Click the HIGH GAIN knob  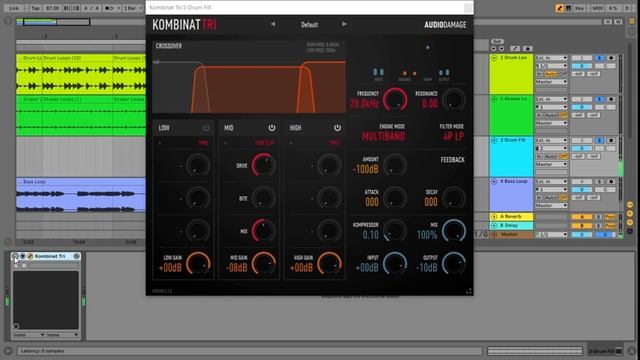[329, 264]
